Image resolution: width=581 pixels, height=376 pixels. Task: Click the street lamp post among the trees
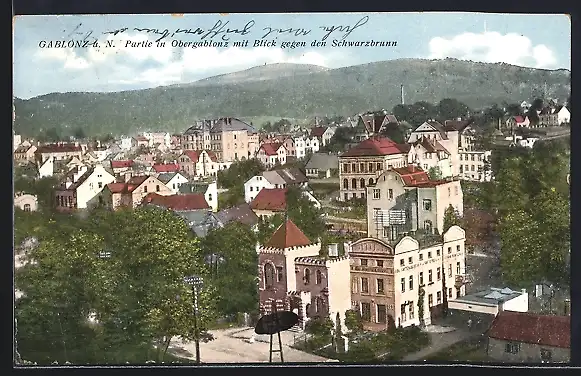tap(195, 318)
